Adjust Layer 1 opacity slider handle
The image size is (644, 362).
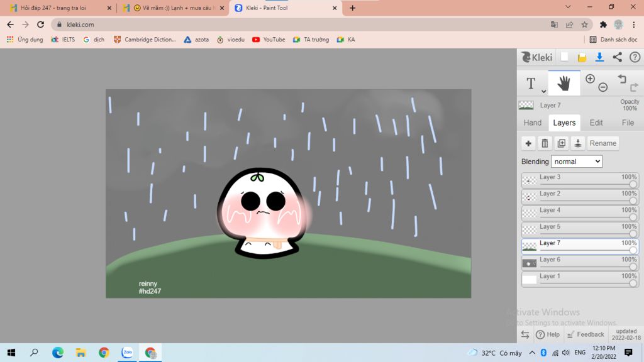633,283
